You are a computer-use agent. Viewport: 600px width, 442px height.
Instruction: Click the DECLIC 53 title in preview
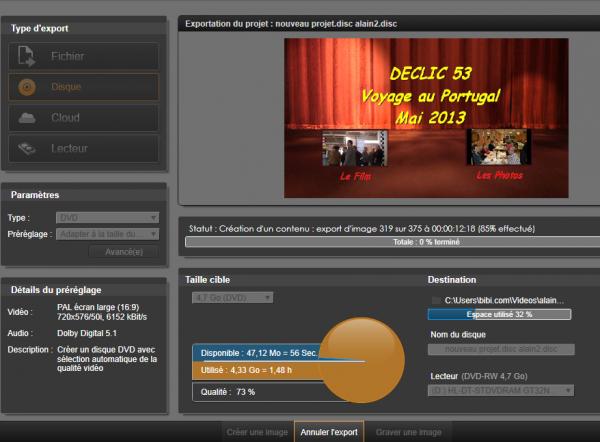430,73
